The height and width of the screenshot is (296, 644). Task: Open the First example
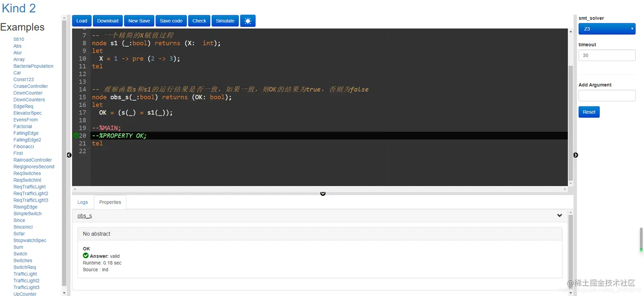point(18,153)
